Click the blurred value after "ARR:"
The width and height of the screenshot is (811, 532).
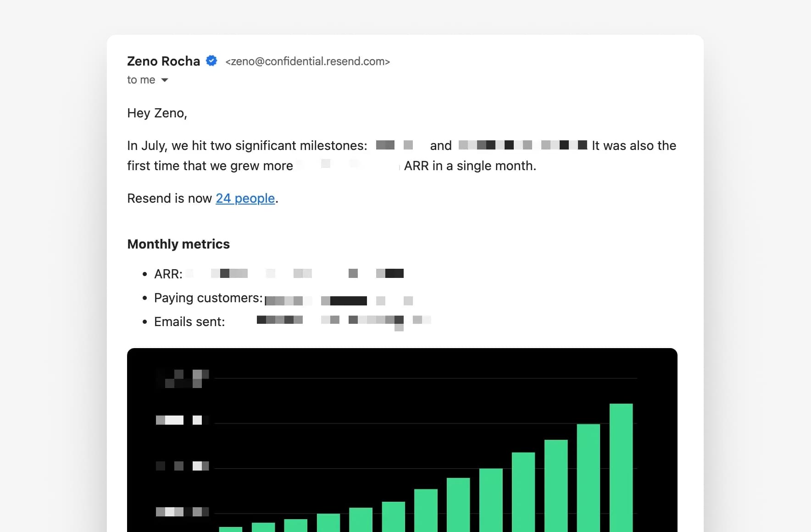point(307,274)
